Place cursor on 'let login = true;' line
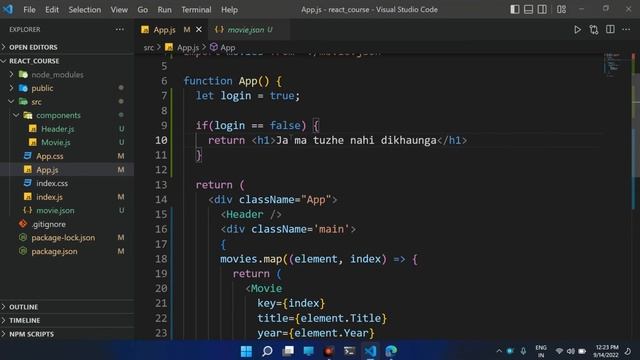 248,96
